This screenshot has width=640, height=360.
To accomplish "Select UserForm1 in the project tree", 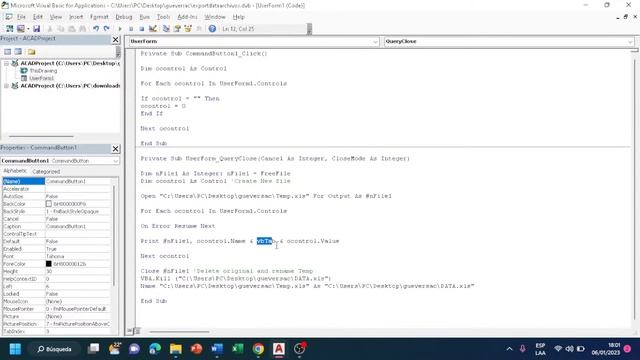I will pos(41,78).
